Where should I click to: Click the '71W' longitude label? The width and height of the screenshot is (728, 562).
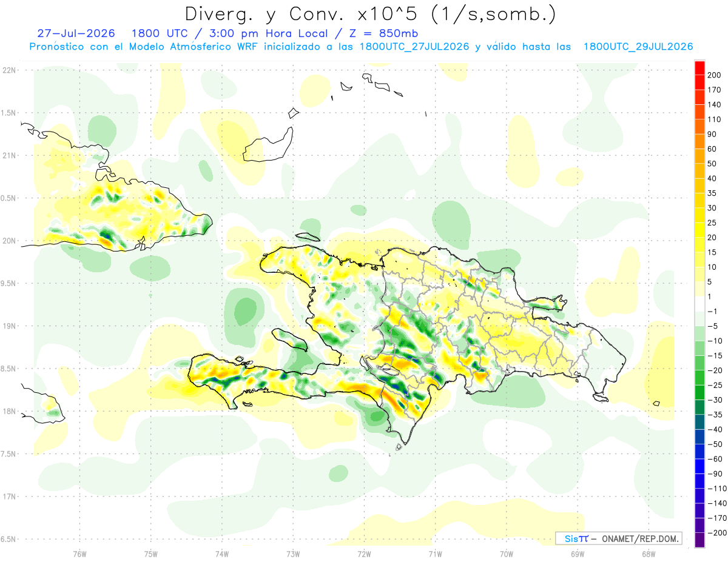point(435,554)
